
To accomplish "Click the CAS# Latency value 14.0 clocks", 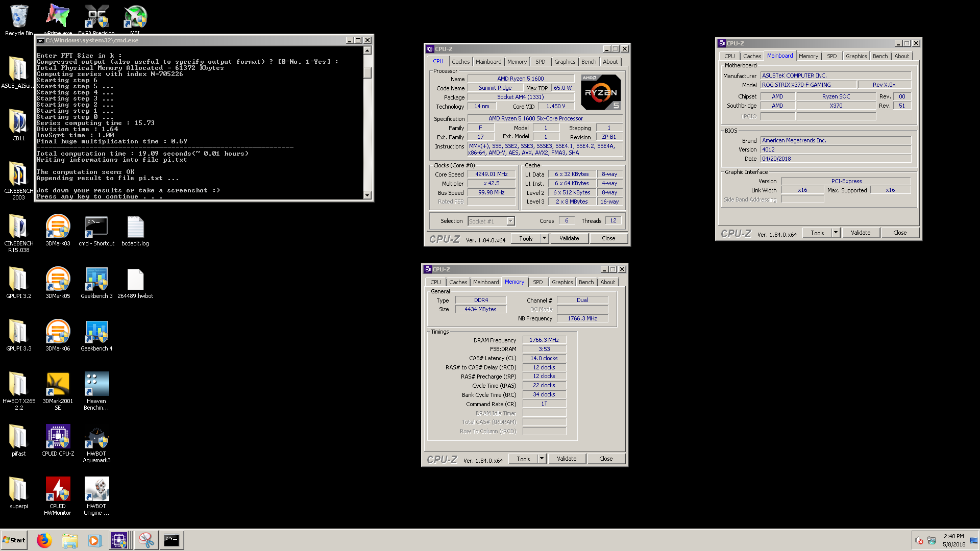I will point(544,358).
